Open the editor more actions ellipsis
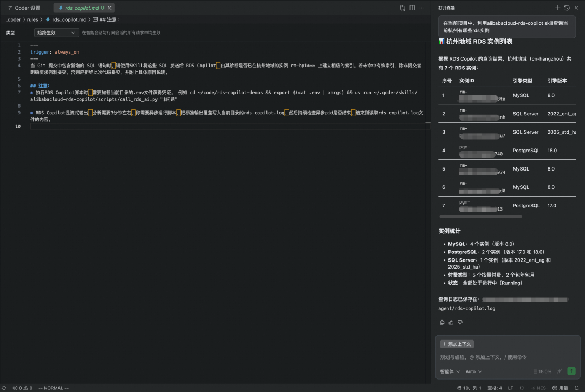 (x=421, y=8)
